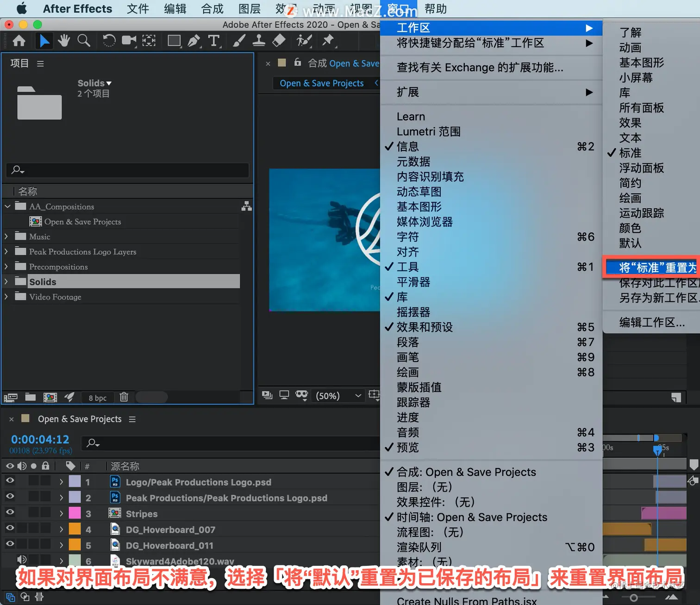The width and height of the screenshot is (700, 605).
Task: Select the Type text tool
Action: point(214,41)
